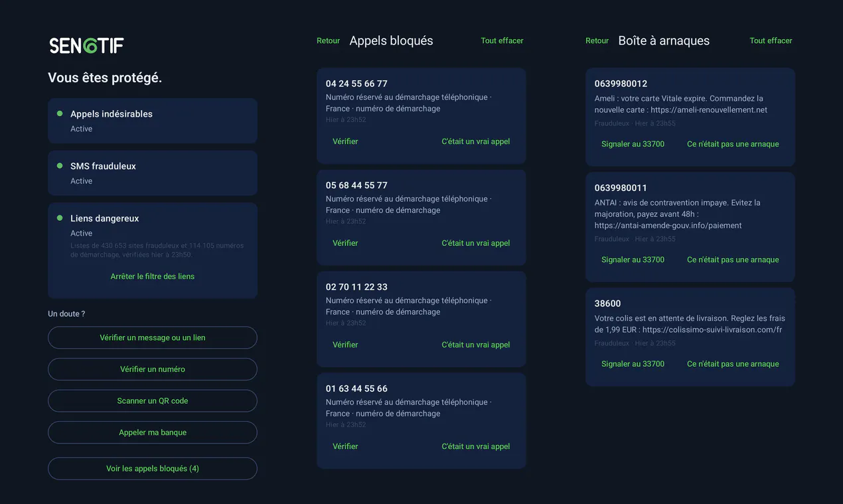Go back with Retour next to Appels bloqués

(x=328, y=41)
